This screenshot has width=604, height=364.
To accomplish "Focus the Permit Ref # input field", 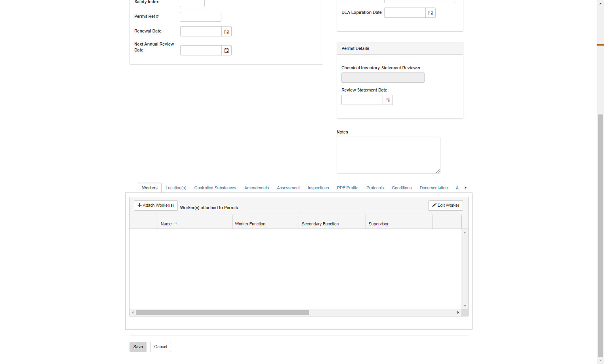I will (200, 17).
